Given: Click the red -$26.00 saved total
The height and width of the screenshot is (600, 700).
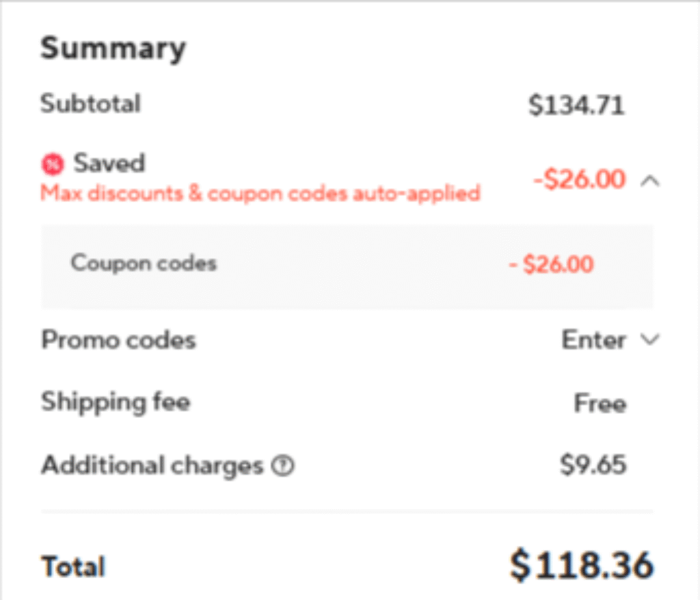Looking at the screenshot, I should point(580,180).
